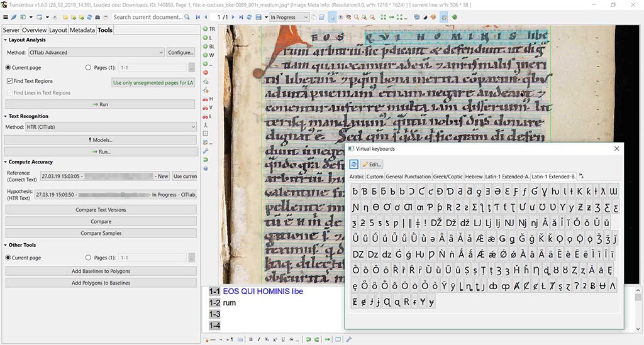Collapse the Layout Analysis section
Image resolution: width=644 pixels, height=345 pixels.
tap(5, 40)
